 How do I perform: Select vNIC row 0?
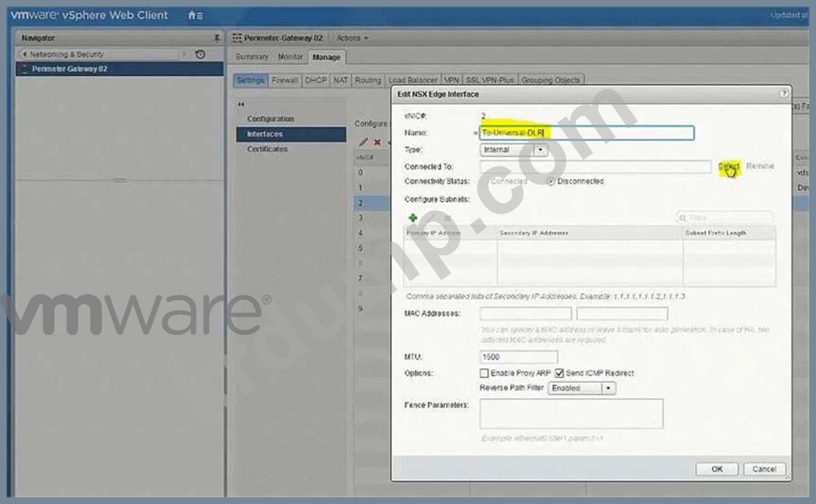coord(372,172)
